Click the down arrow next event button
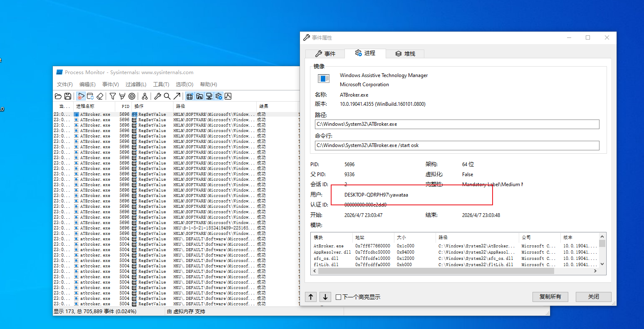The image size is (644, 329). [x=325, y=297]
